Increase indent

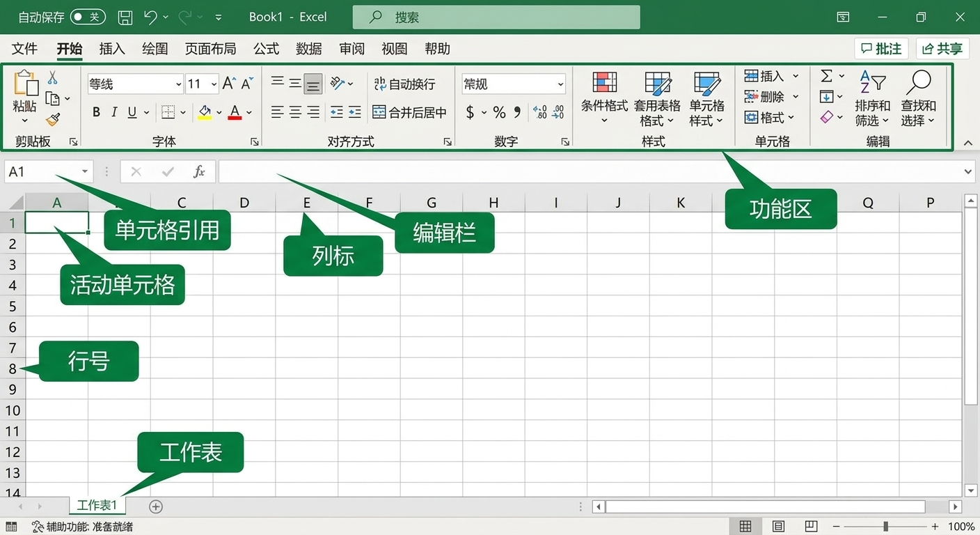click(354, 112)
